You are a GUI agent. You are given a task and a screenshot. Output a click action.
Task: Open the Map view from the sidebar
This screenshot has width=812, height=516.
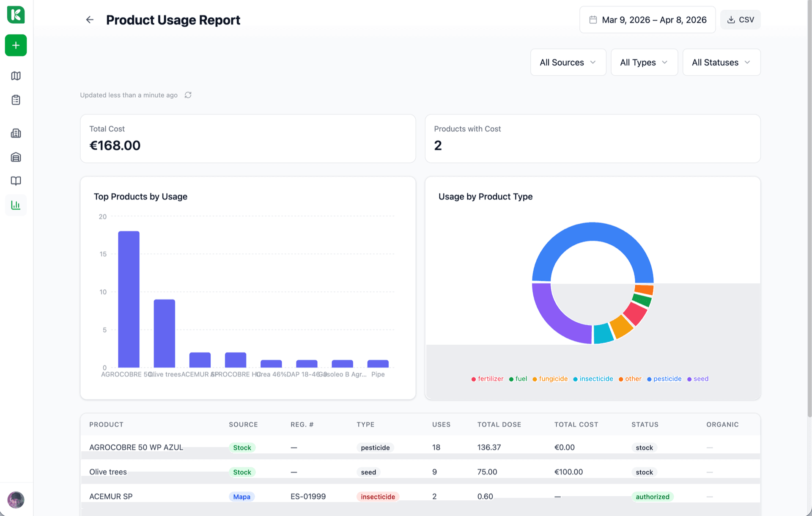point(16,76)
